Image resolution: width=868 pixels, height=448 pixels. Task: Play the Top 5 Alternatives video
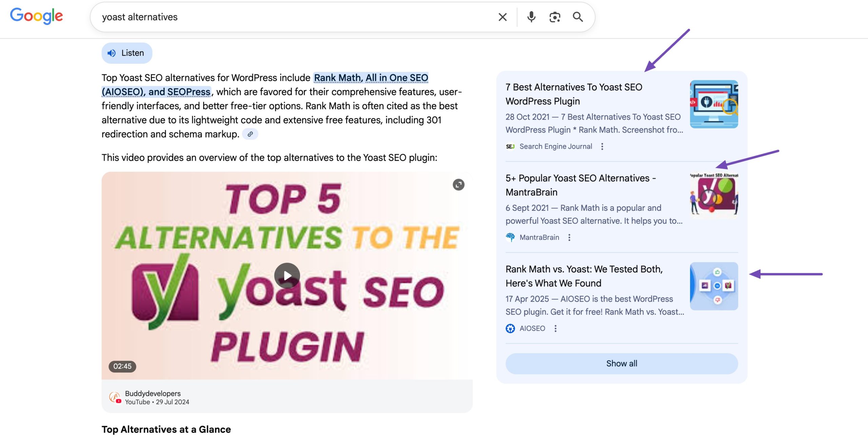(287, 276)
